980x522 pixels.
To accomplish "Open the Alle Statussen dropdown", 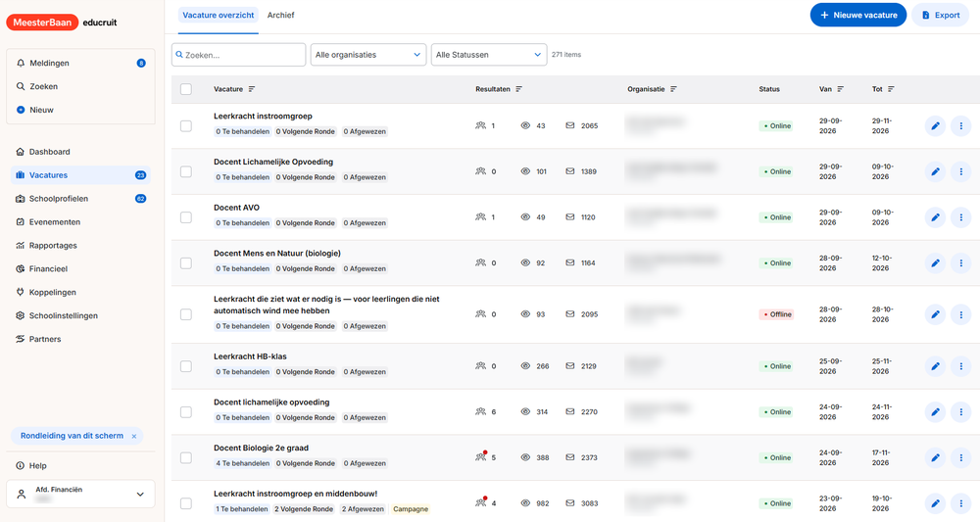I will pos(489,55).
